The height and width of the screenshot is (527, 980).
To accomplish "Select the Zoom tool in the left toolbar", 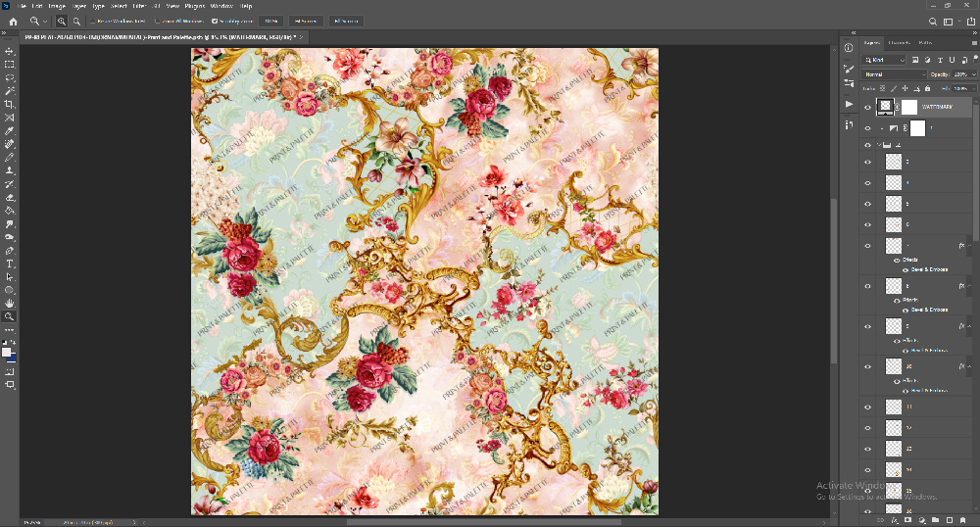I will pyautogui.click(x=10, y=316).
